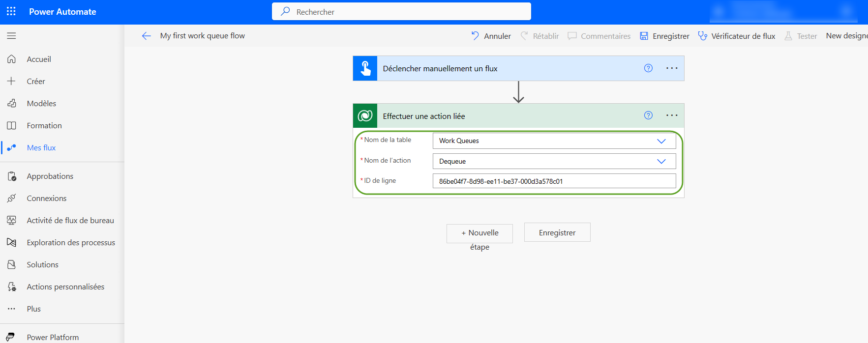Click the search magnifier icon

coord(285,11)
